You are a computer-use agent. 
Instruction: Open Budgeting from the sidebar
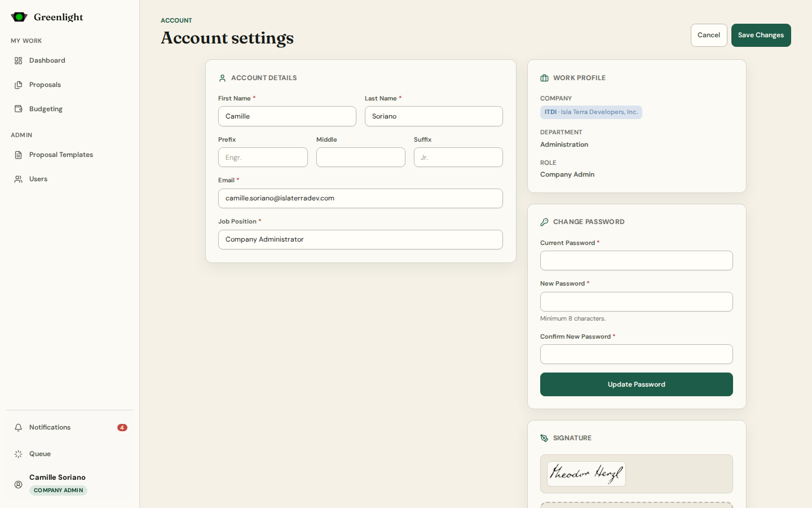point(69,109)
